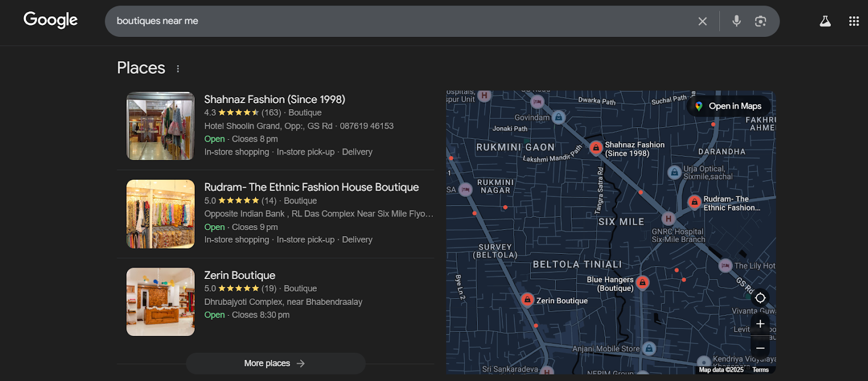This screenshot has height=381, width=868.
Task: Click the Places heading
Action: (141, 68)
